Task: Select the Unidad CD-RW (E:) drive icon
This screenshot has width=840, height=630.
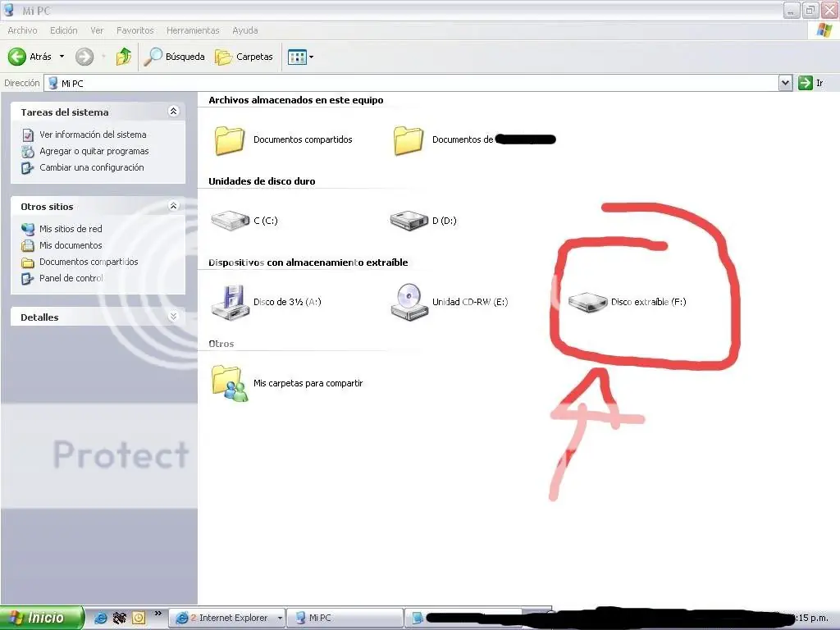Action: point(409,302)
